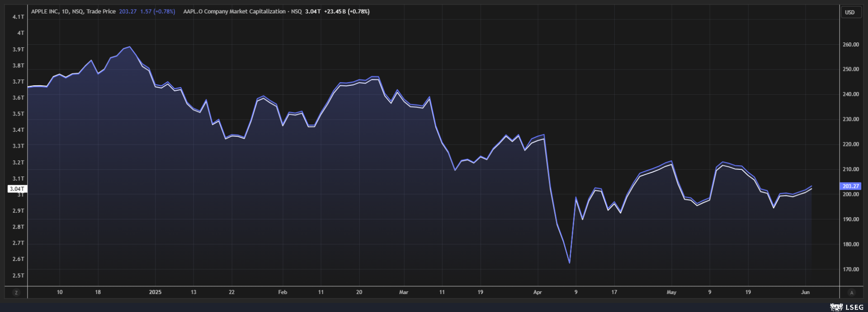This screenshot has height=312, width=868.
Task: Click the 4T label on the market cap axis
Action: 21,33
